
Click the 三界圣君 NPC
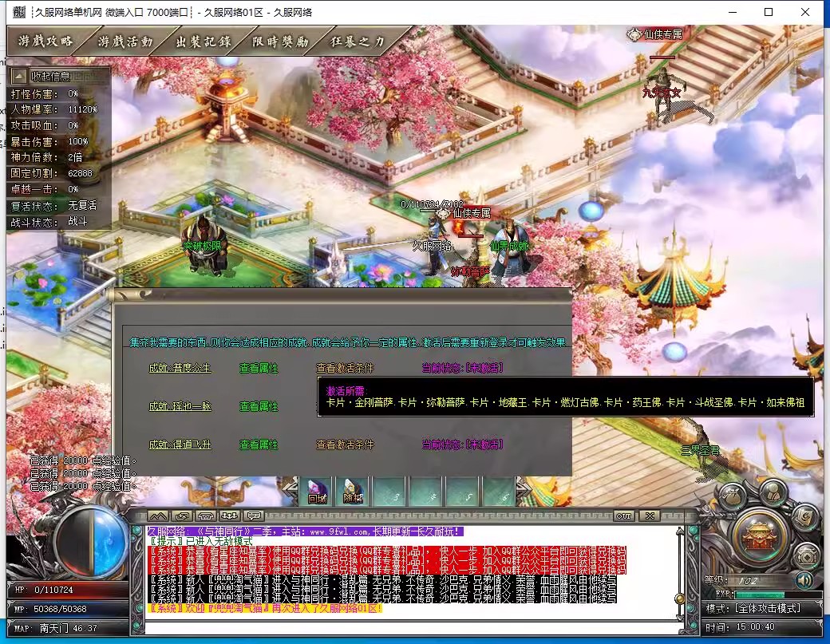[700, 452]
